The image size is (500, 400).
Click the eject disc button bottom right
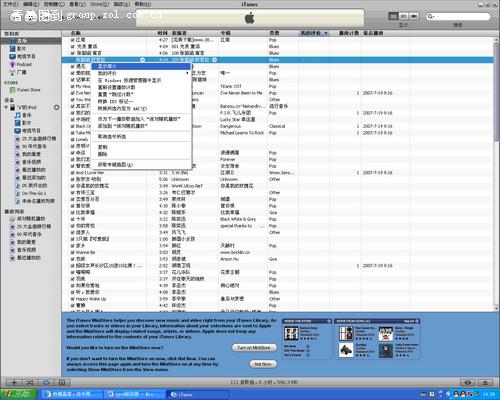pyautogui.click(x=485, y=382)
